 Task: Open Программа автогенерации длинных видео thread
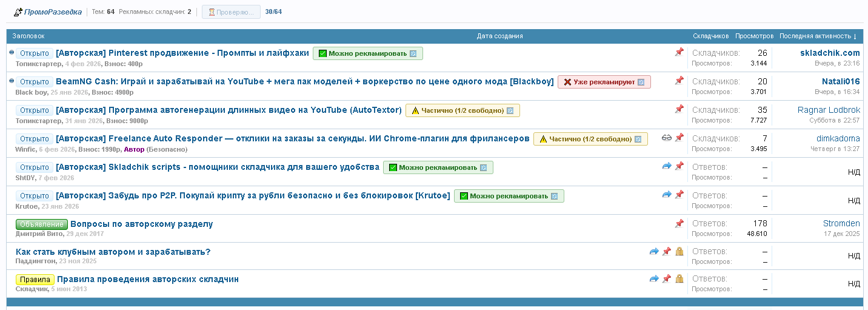[229, 110]
